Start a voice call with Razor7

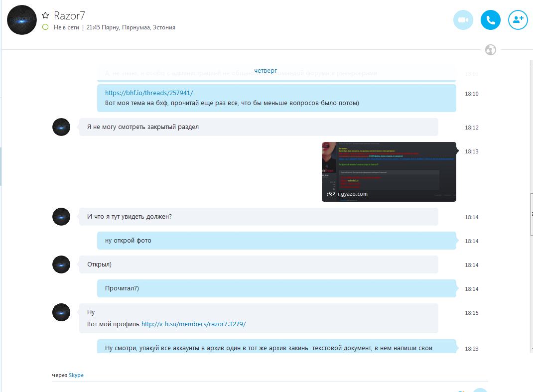[x=491, y=20]
